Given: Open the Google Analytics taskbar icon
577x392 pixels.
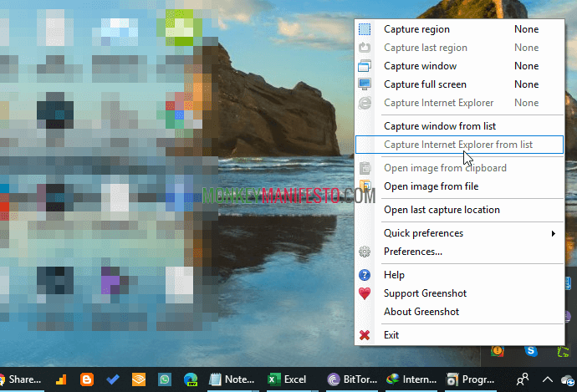Looking at the screenshot, I should coord(61,379).
